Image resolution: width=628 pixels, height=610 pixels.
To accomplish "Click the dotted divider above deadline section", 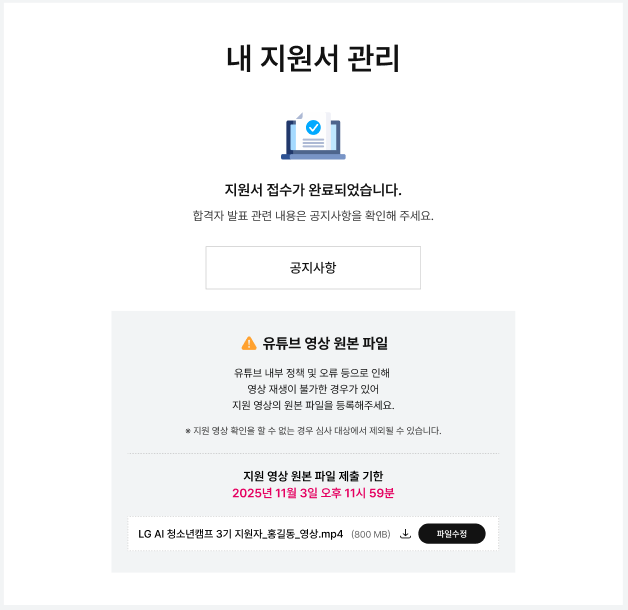I will [x=313, y=453].
